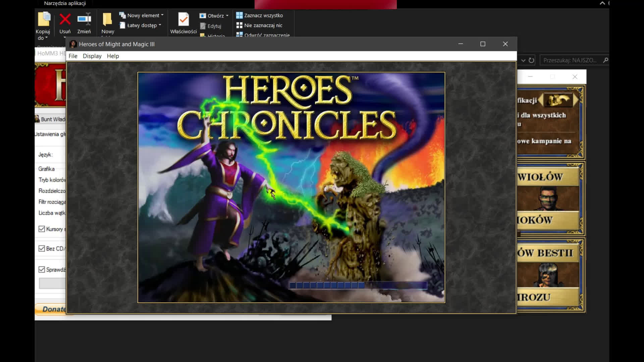Click the hero portrait under ÓW BESTII banner
Image resolution: width=644 pixels, height=362 pixels.
tap(548, 275)
